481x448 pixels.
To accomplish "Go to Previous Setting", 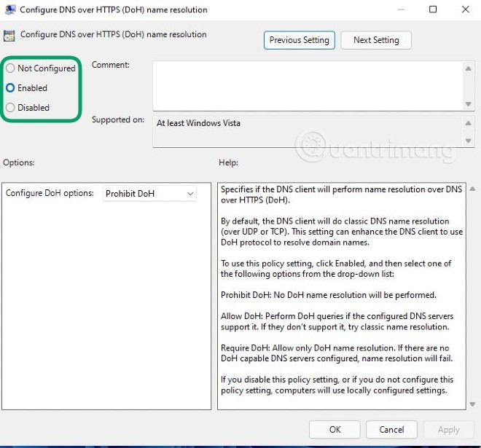I will pyautogui.click(x=300, y=40).
